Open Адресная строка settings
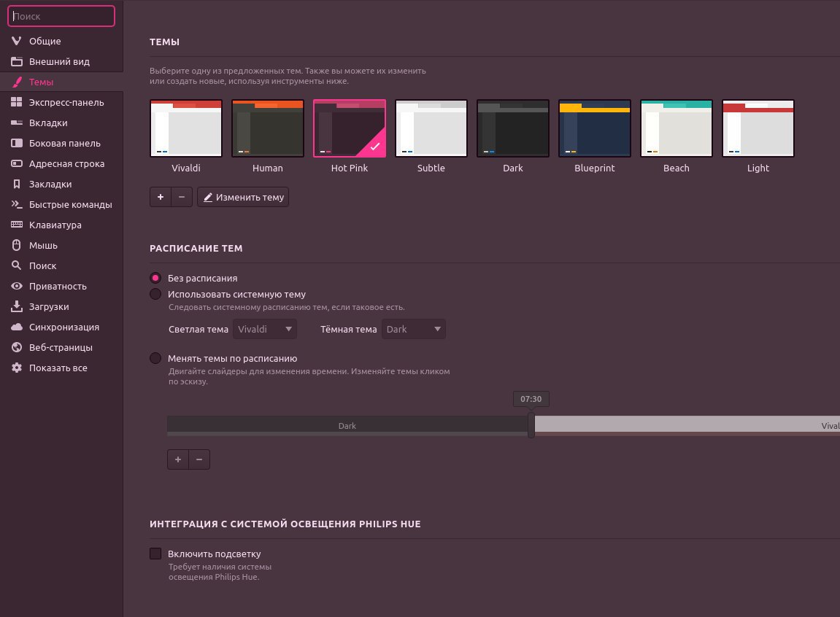This screenshot has height=617, width=840. [61, 163]
